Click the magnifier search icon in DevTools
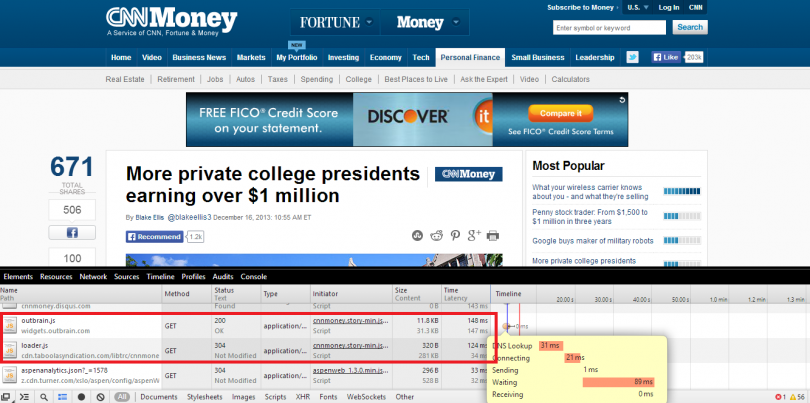This screenshot has height=403, width=810. tap(44, 397)
